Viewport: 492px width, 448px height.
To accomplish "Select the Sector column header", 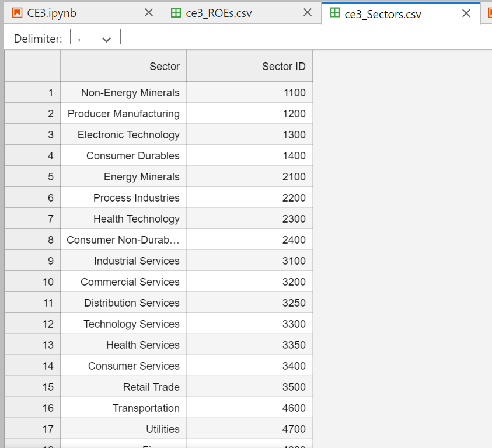I will (x=123, y=65).
